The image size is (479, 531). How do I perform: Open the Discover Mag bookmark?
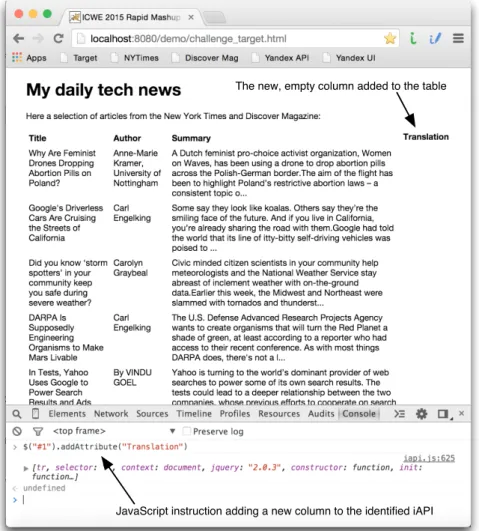pyautogui.click(x=205, y=58)
